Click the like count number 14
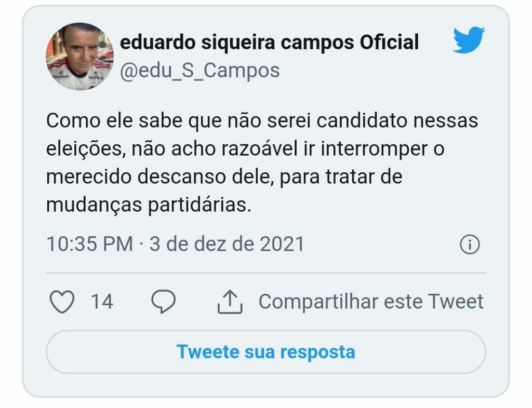Screen dimensions: 532x408 click(x=102, y=302)
